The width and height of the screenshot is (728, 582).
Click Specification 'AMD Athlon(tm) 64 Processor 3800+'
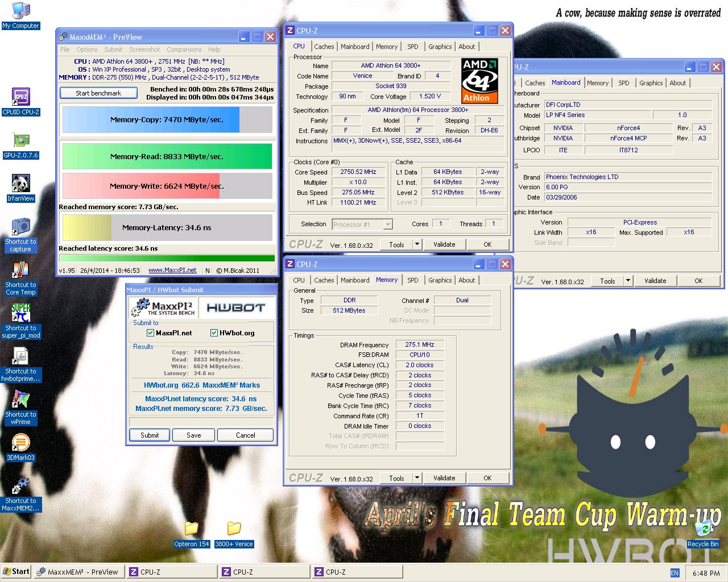pos(418,110)
